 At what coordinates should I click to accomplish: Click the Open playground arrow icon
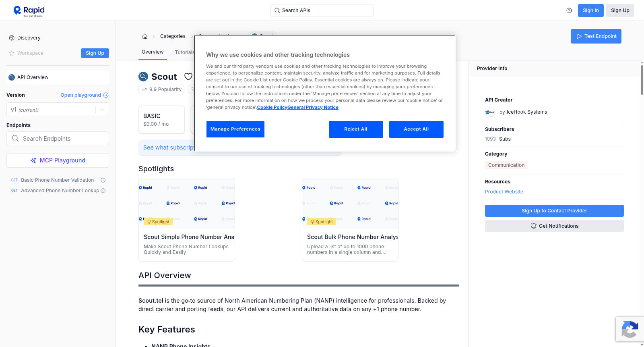click(x=106, y=95)
